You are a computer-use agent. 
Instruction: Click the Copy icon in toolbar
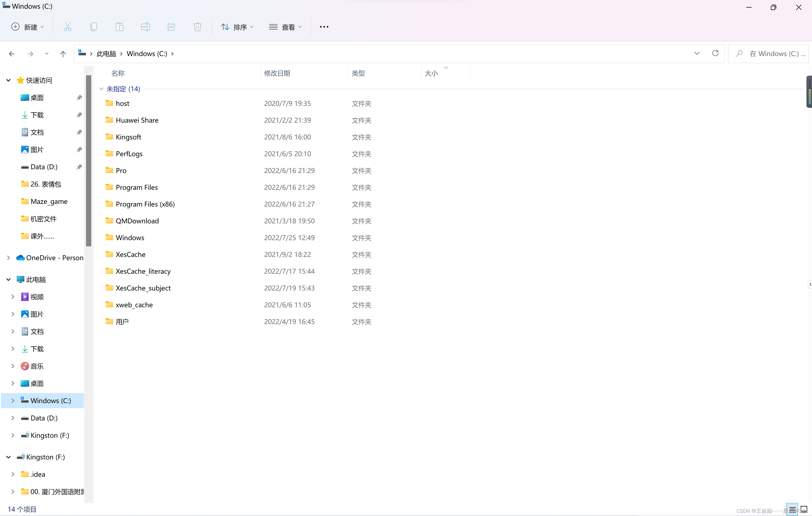(93, 27)
